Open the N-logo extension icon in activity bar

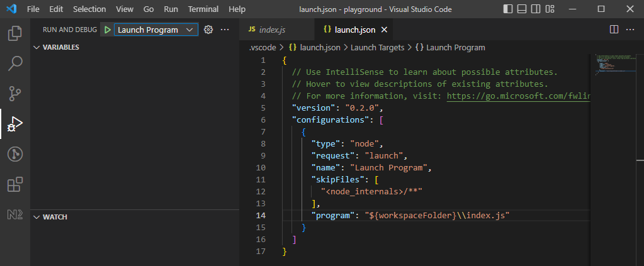pyautogui.click(x=14, y=214)
